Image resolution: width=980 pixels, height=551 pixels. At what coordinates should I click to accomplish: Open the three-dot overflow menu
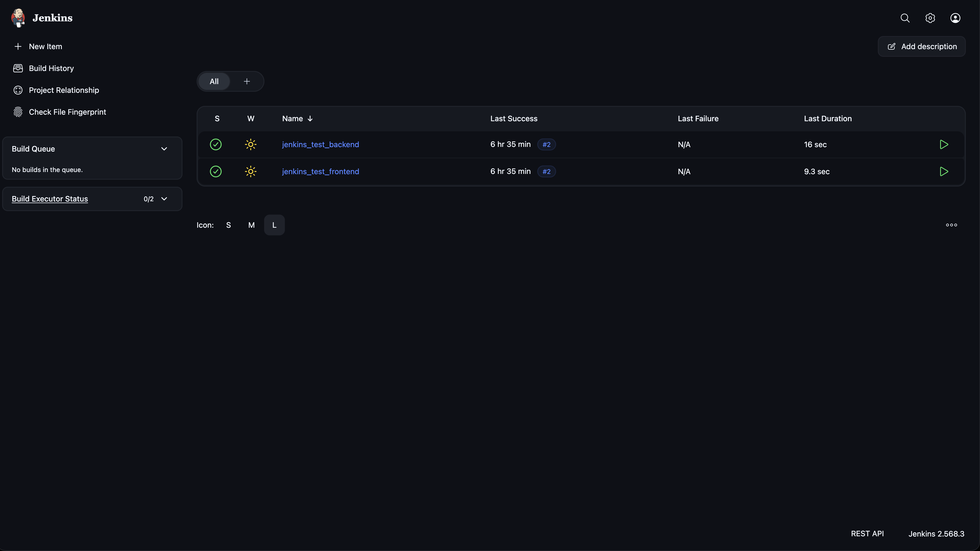[952, 225]
